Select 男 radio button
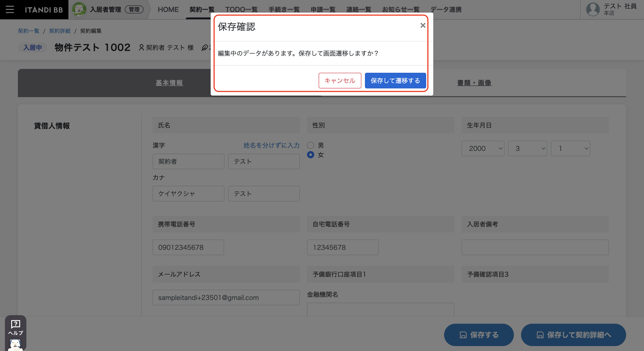 point(311,145)
